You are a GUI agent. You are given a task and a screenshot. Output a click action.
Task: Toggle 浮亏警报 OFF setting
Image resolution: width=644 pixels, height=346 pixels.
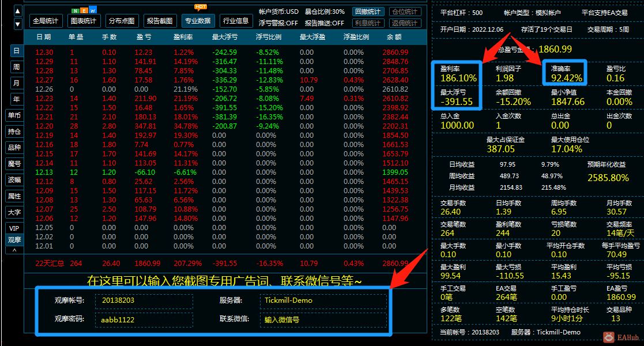pyautogui.click(x=278, y=23)
